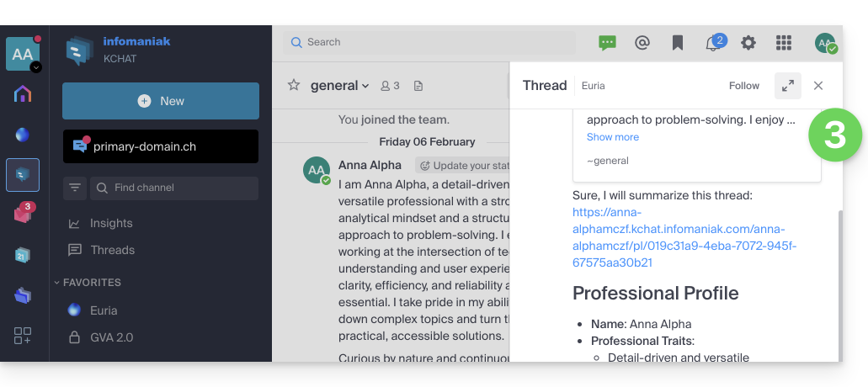Open saved messages bookmark icon
868x387 pixels.
click(678, 43)
